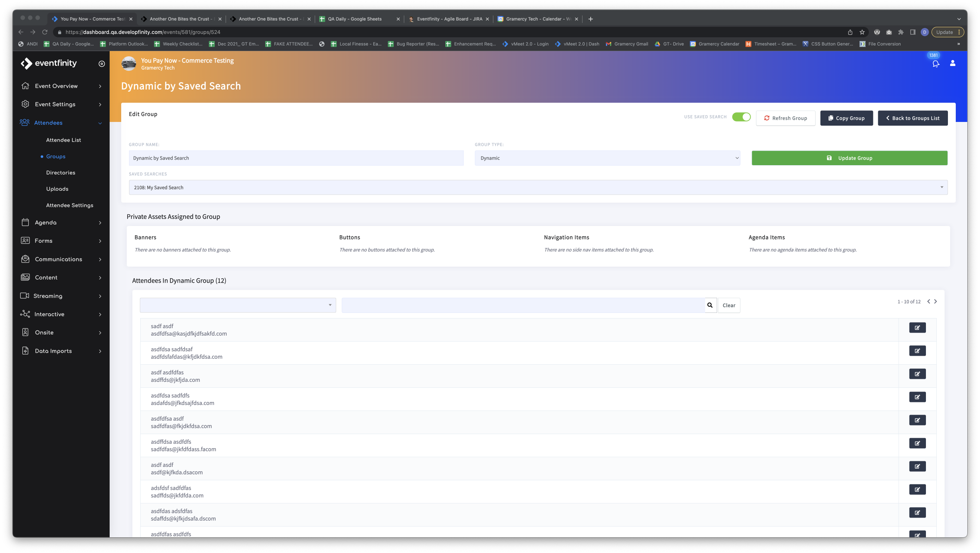This screenshot has height=553, width=980.
Task: Open the attendee filter field dropdown
Action: click(238, 305)
